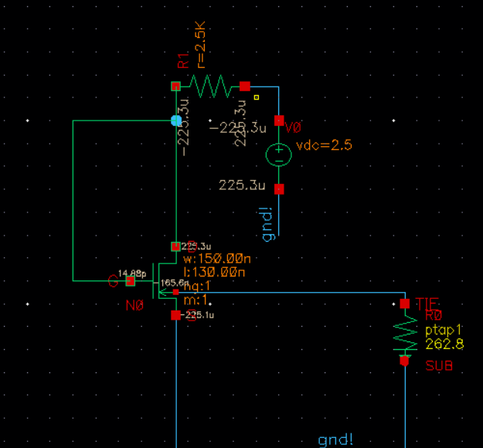Click the TIE terminal label
The image size is (483, 448).
(427, 304)
